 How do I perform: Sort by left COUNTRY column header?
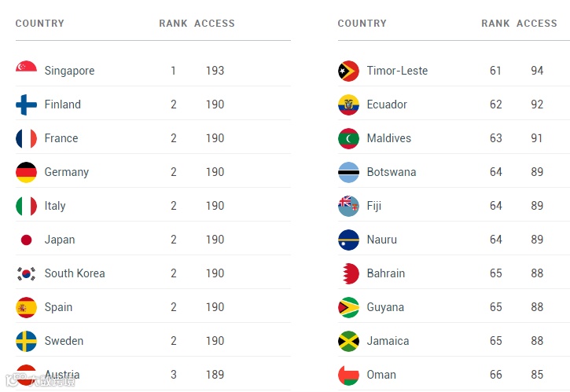[39, 24]
